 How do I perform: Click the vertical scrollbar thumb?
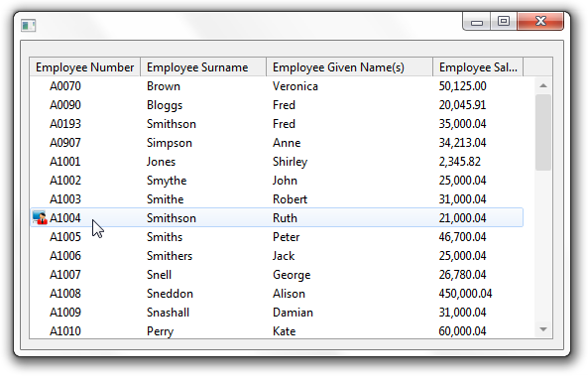pos(543,133)
